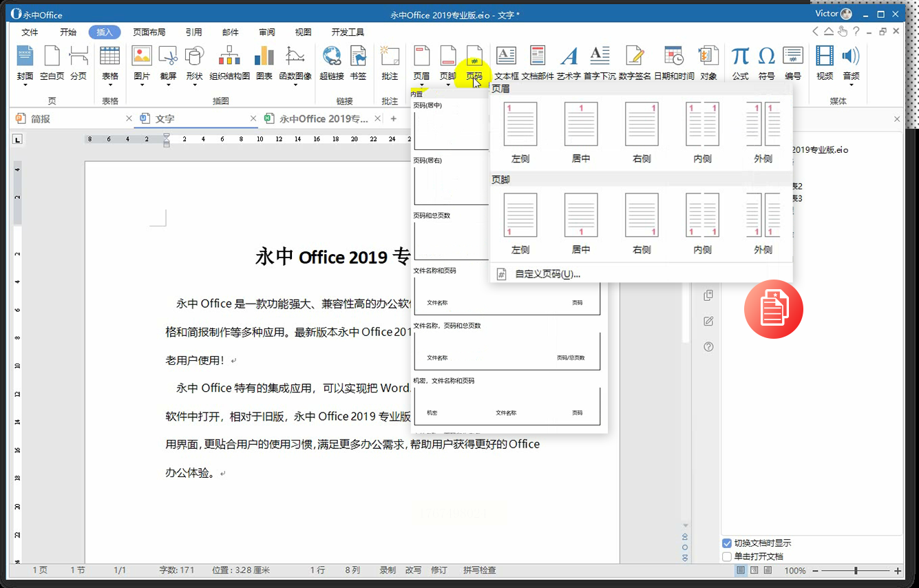
Task: Switch to the 开始 ribbon tab
Action: coord(67,32)
